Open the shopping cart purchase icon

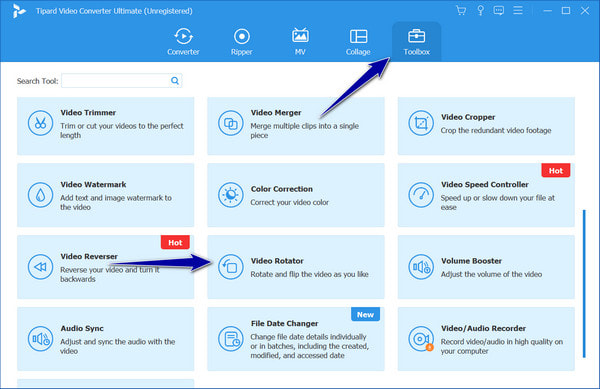click(461, 10)
